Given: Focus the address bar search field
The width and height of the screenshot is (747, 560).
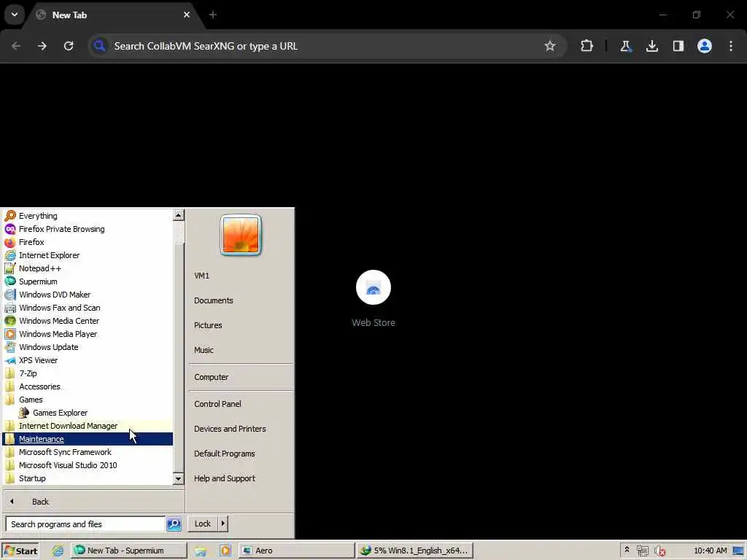Looking at the screenshot, I should tap(327, 46).
